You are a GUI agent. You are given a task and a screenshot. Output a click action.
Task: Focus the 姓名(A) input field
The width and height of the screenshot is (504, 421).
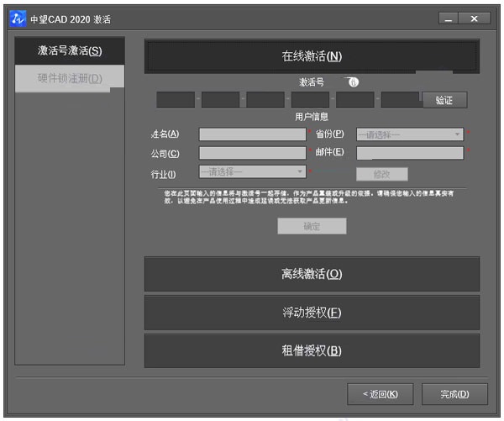[x=253, y=134]
